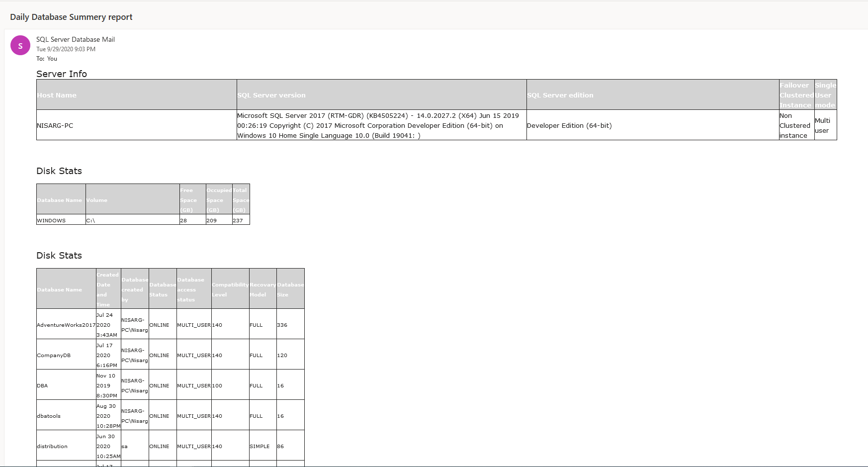This screenshot has width=868, height=467.
Task: Click the free space value '28'
Action: click(x=193, y=220)
